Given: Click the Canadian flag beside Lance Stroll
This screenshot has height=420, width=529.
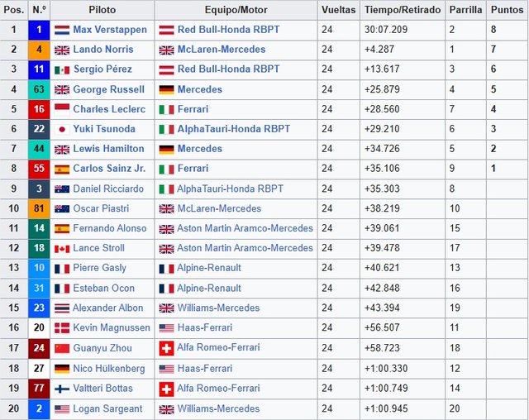Looking at the screenshot, I should pyautogui.click(x=62, y=249).
